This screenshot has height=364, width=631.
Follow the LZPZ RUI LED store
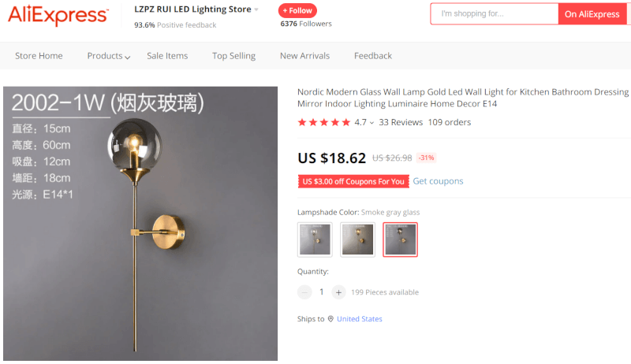(x=297, y=10)
